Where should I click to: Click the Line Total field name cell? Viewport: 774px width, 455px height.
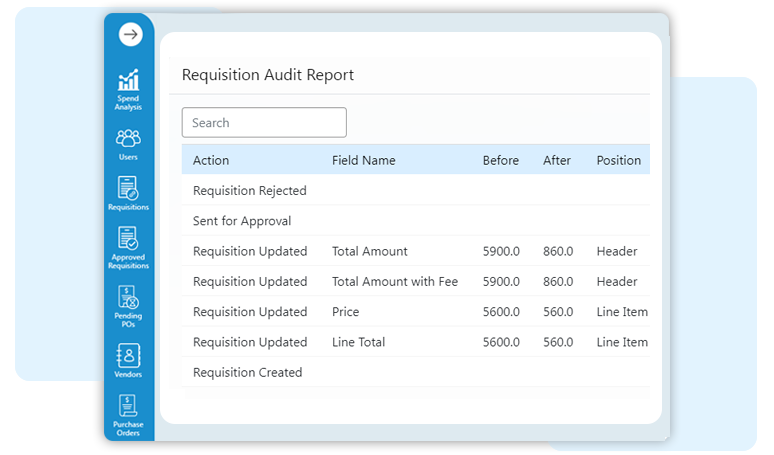pos(358,342)
